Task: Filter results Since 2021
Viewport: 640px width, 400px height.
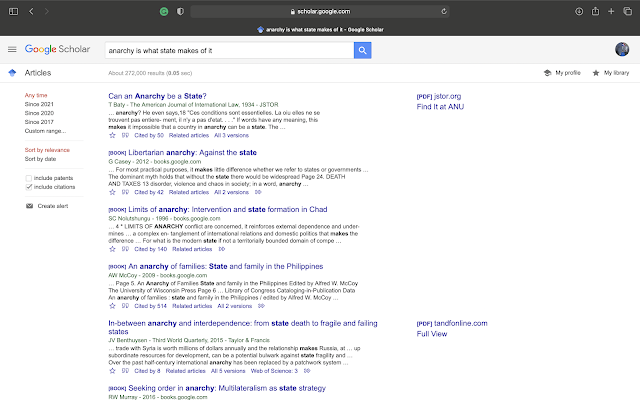Action: [39, 104]
